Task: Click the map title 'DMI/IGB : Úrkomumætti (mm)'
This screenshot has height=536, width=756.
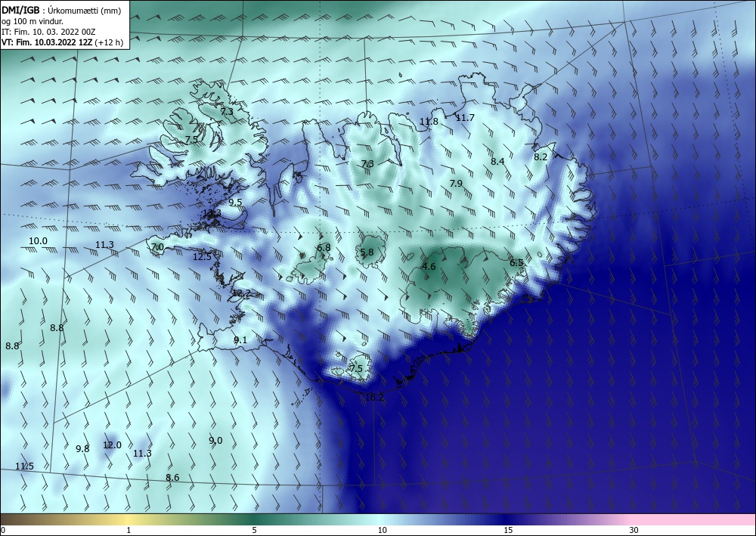Action: [x=60, y=10]
